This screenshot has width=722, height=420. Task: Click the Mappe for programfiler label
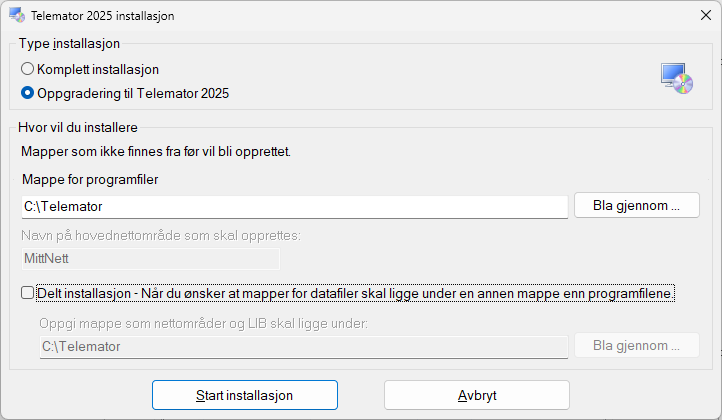coord(90,179)
